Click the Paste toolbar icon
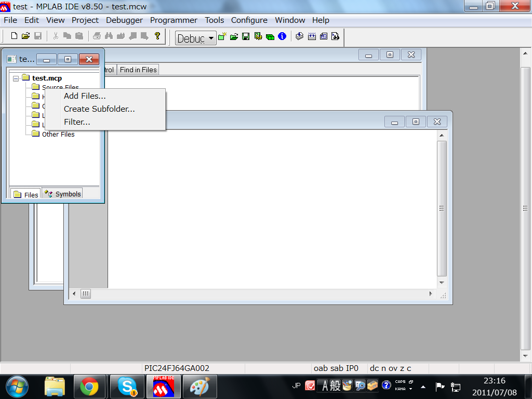The image size is (532, 399). pyautogui.click(x=79, y=36)
